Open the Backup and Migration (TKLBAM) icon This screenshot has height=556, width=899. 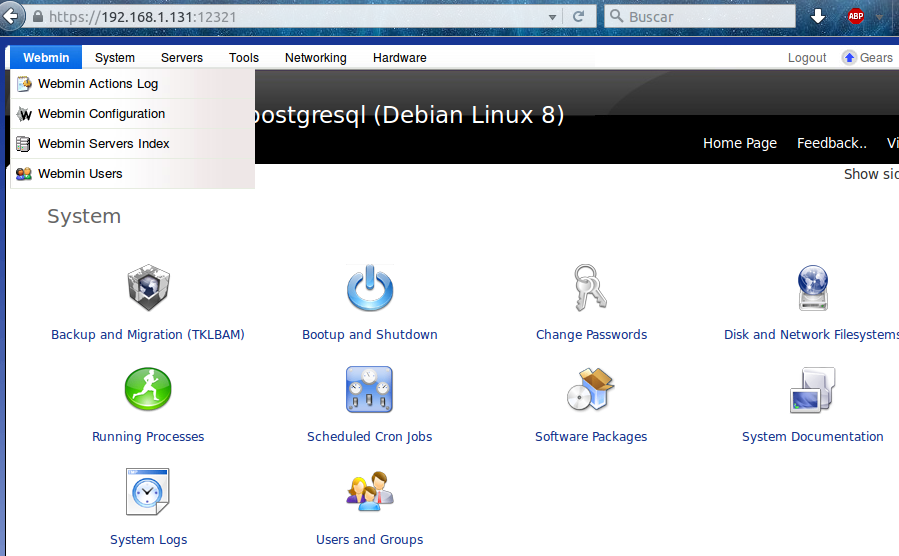pyautogui.click(x=148, y=289)
